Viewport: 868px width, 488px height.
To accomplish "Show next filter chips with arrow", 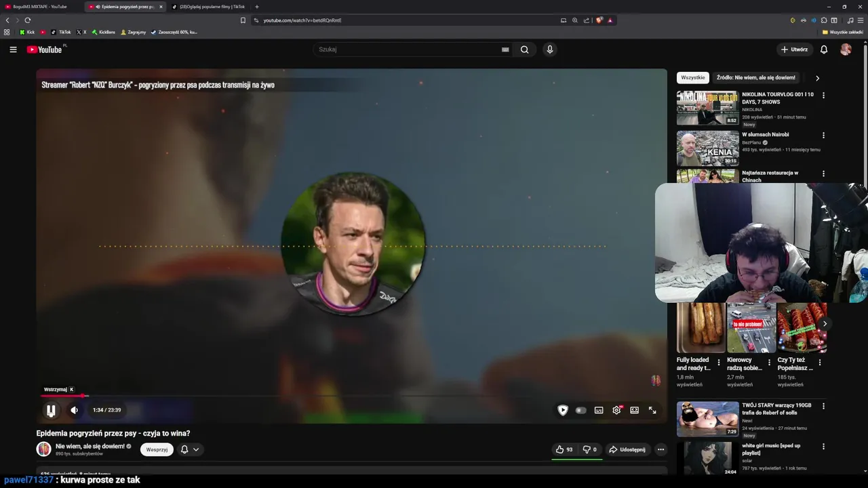I will tap(817, 79).
